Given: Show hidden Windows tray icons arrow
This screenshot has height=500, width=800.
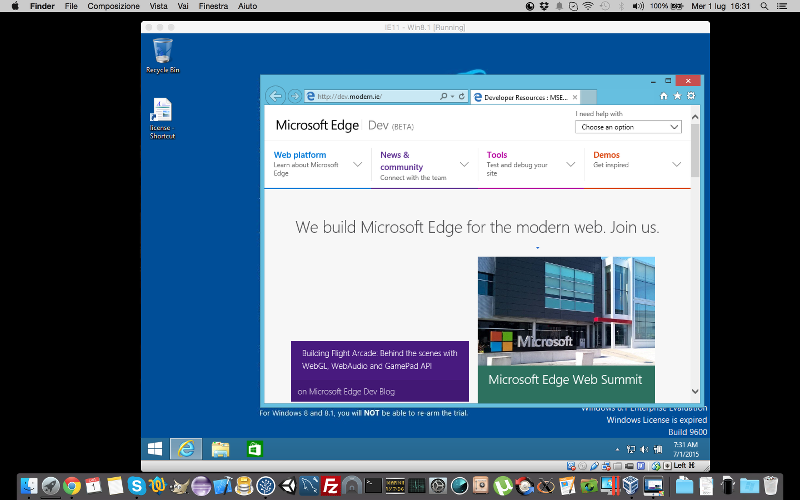Looking at the screenshot, I should (617, 449).
